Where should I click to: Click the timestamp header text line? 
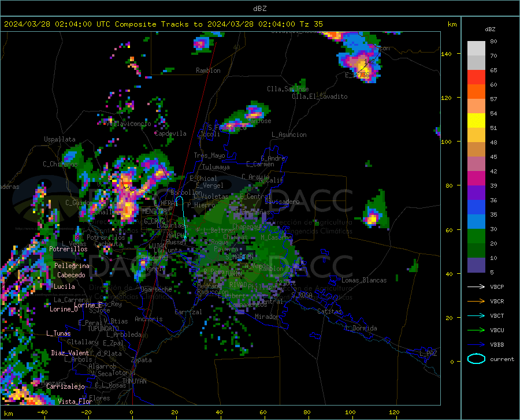(163, 24)
